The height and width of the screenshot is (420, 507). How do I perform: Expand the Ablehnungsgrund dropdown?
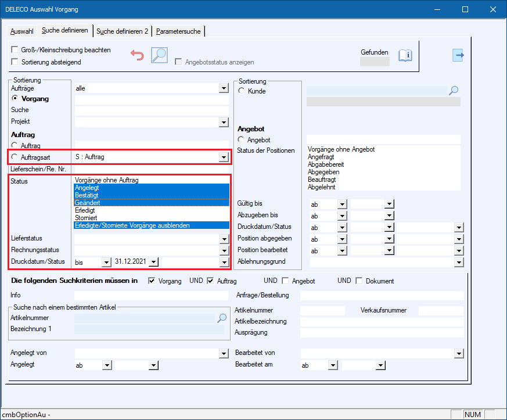(x=459, y=262)
